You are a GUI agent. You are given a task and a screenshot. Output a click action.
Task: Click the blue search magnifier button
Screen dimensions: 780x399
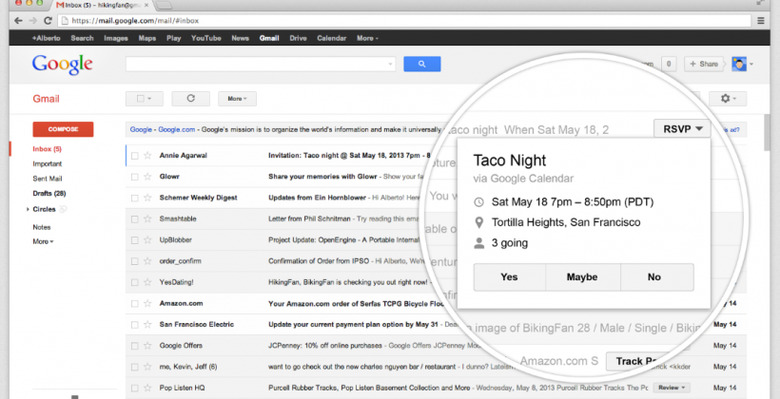pos(422,64)
